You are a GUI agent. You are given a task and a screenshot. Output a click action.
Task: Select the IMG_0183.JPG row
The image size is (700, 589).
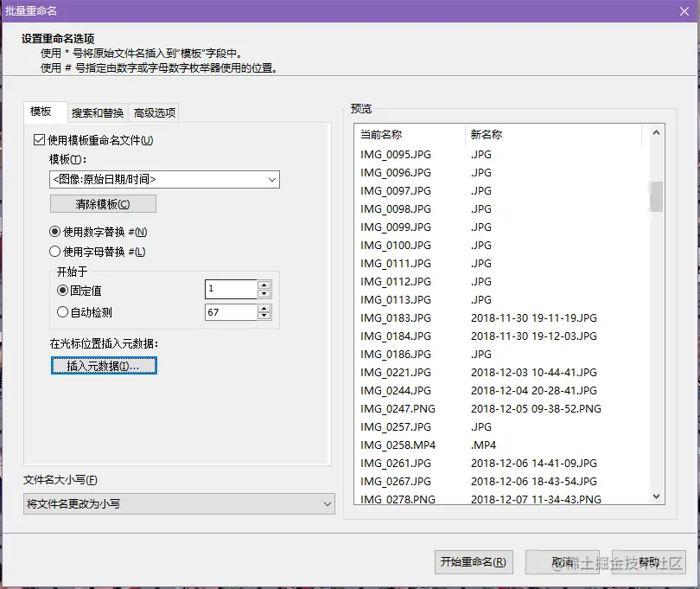point(502,317)
